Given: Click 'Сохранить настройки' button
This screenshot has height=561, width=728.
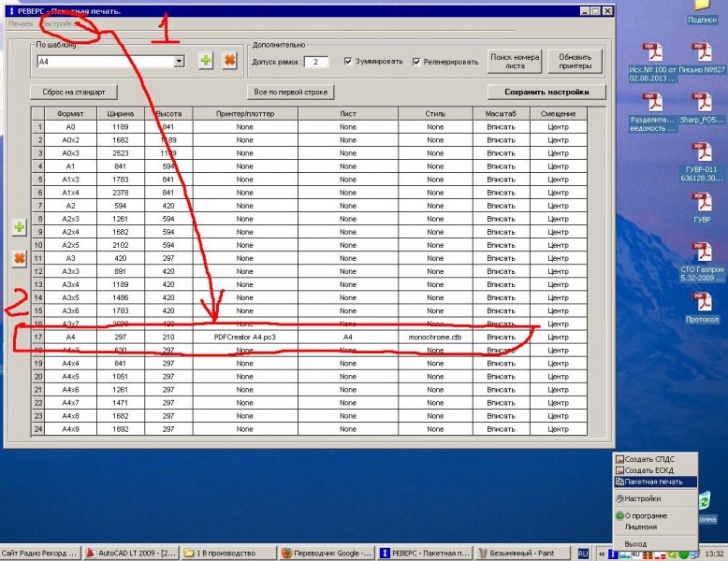Looking at the screenshot, I should click(x=546, y=92).
